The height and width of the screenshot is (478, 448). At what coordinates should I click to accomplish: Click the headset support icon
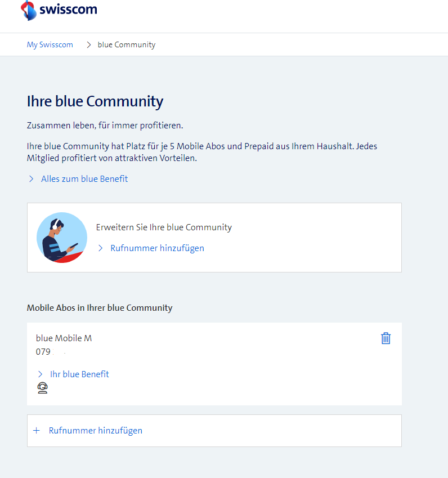coord(42,388)
